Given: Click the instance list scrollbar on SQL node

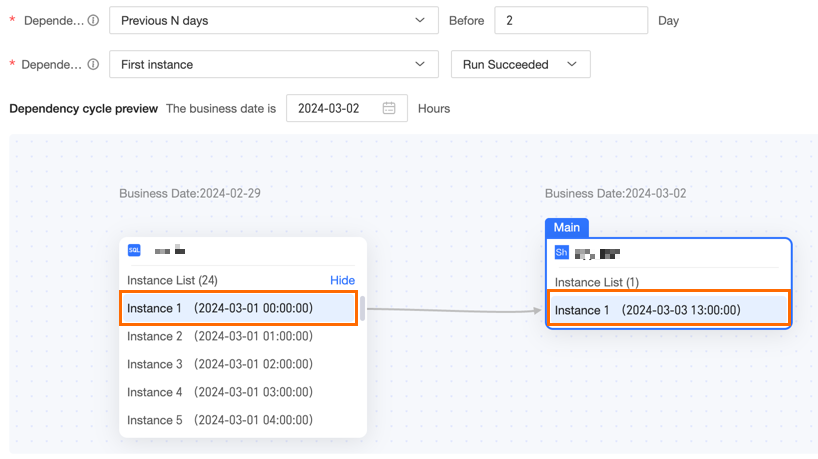Looking at the screenshot, I should click(362, 308).
